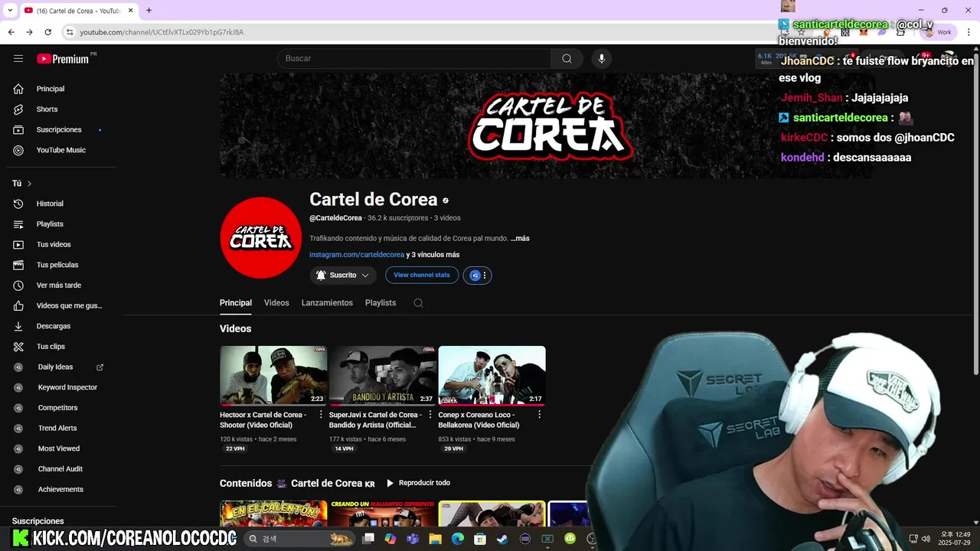Image resolution: width=980 pixels, height=551 pixels.
Task: Launch Microsoft Edge from the taskbar
Action: (457, 539)
